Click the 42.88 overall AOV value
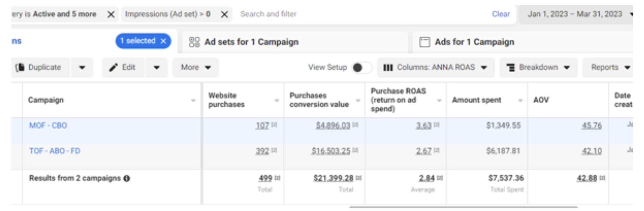Screen dimensions: 644x211 (x=587, y=178)
